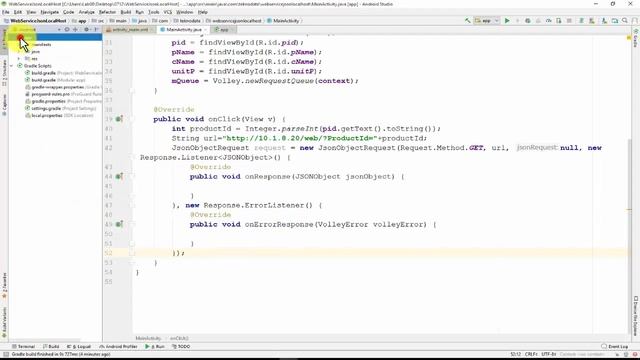Image resolution: width=640 pixels, height=360 pixels.
Task: Open the Terminal tool window
Action: (x=24, y=347)
